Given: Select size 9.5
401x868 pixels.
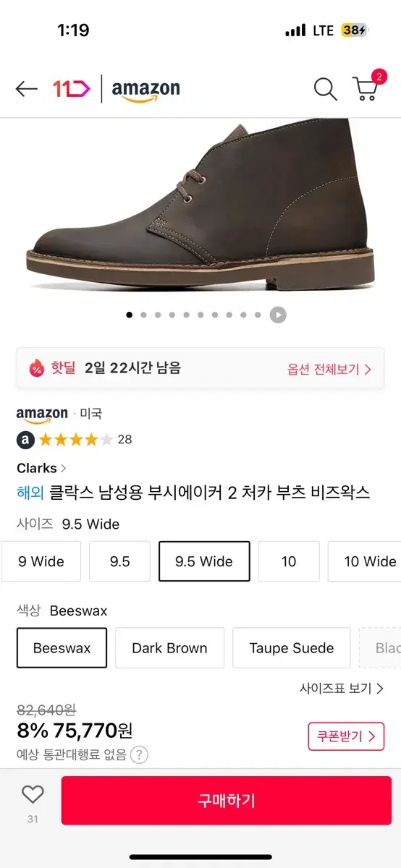Looking at the screenshot, I should (119, 561).
